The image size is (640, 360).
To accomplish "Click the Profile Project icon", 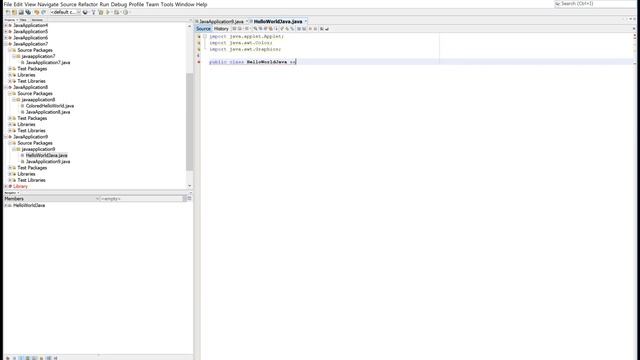I will pos(125,12).
